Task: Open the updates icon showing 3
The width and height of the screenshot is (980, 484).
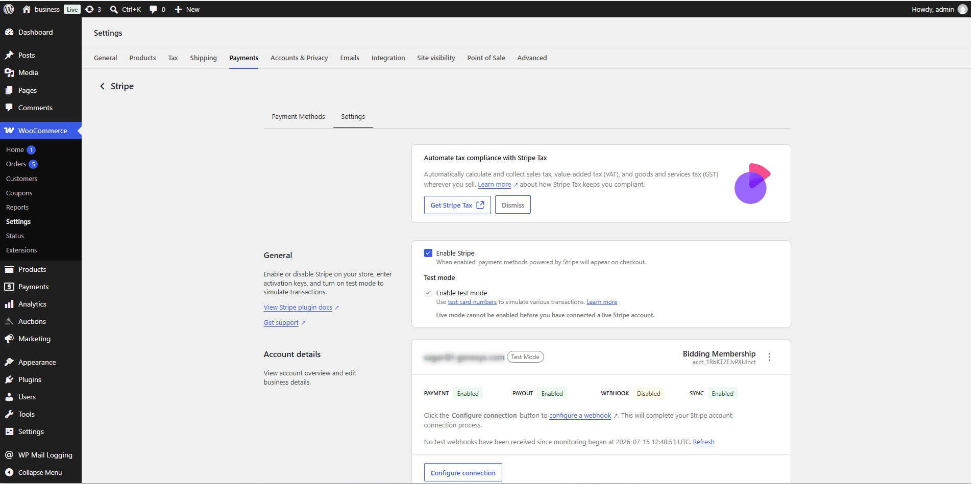Action: tap(90, 9)
